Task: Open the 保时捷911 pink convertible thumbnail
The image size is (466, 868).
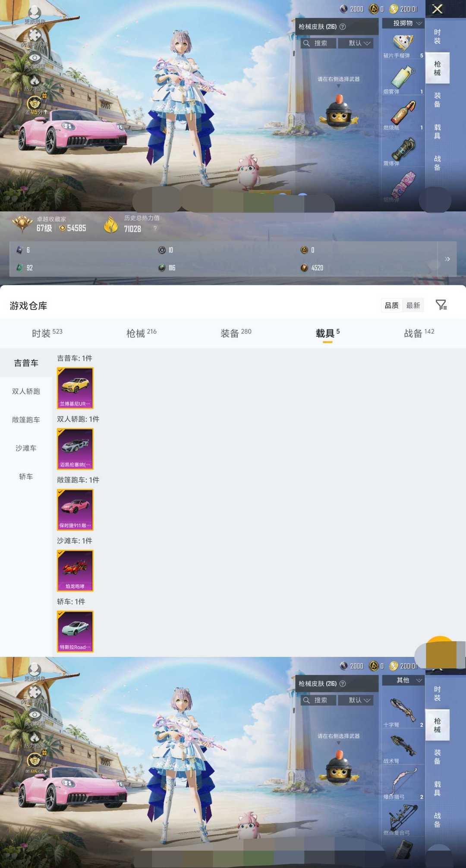Action: click(x=75, y=510)
